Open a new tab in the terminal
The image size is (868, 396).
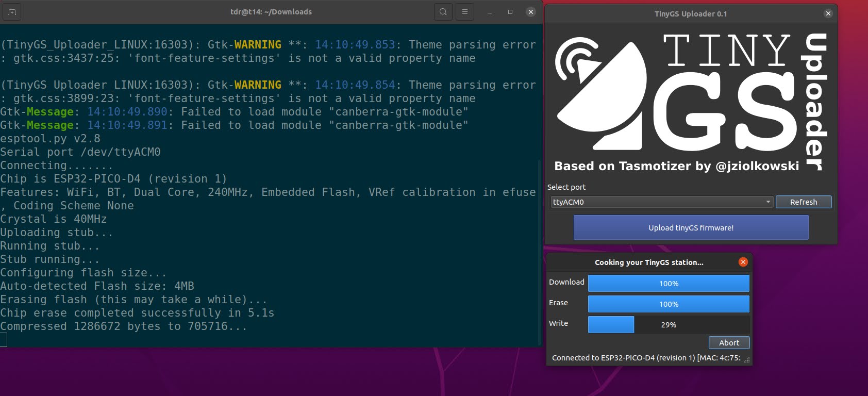(x=12, y=12)
